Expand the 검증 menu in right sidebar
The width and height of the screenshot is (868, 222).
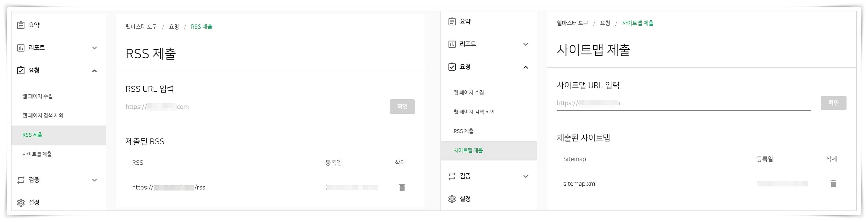point(526,176)
